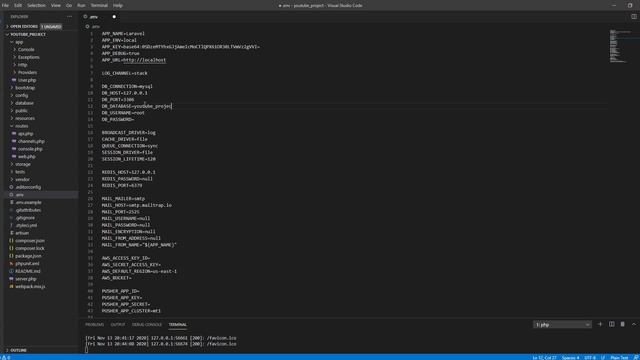The height and width of the screenshot is (360, 640).
Task: Expand the database folder
Action: (24, 103)
